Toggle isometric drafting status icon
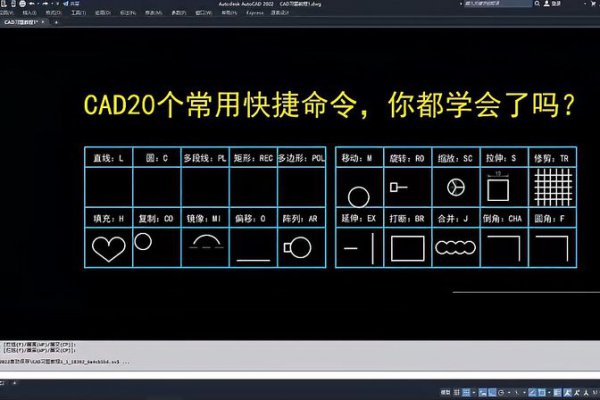Screen dimensions: 600x400 [x=517, y=392]
